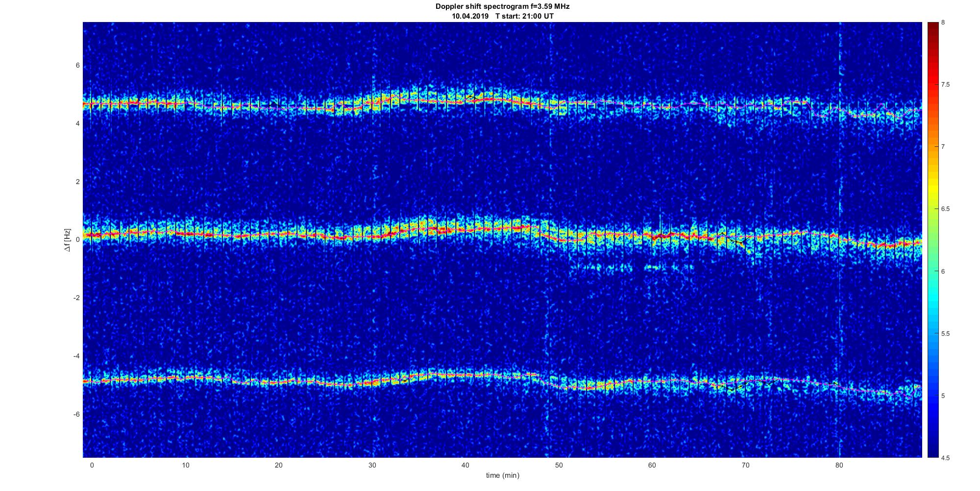The height and width of the screenshot is (491, 980).
Task: Click the lower Doppler trace at 30 minutes
Action: pyautogui.click(x=372, y=383)
